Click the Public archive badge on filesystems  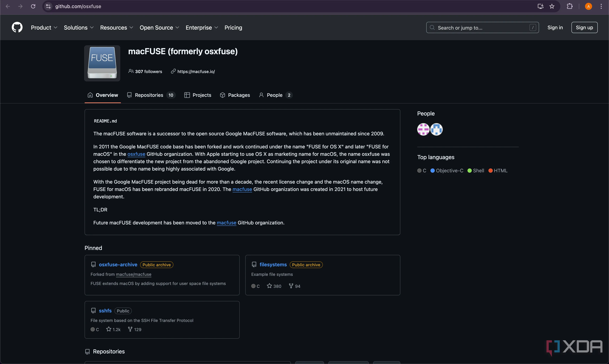(306, 265)
